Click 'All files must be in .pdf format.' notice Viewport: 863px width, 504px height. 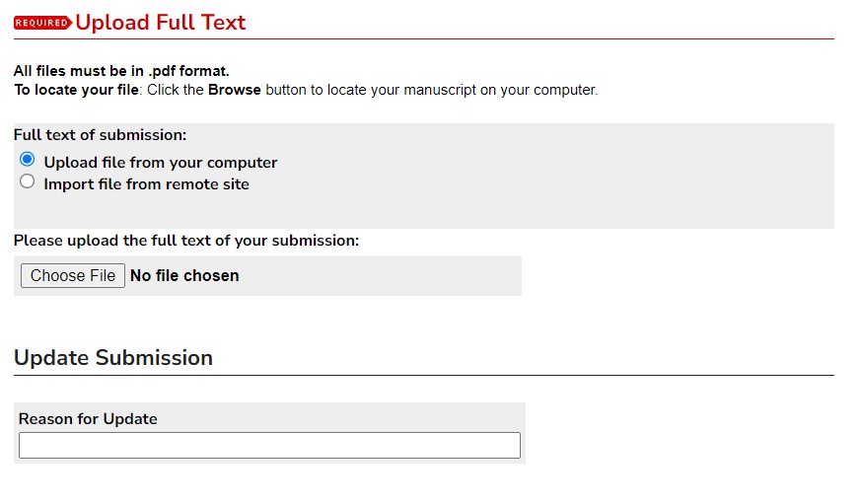click(121, 71)
